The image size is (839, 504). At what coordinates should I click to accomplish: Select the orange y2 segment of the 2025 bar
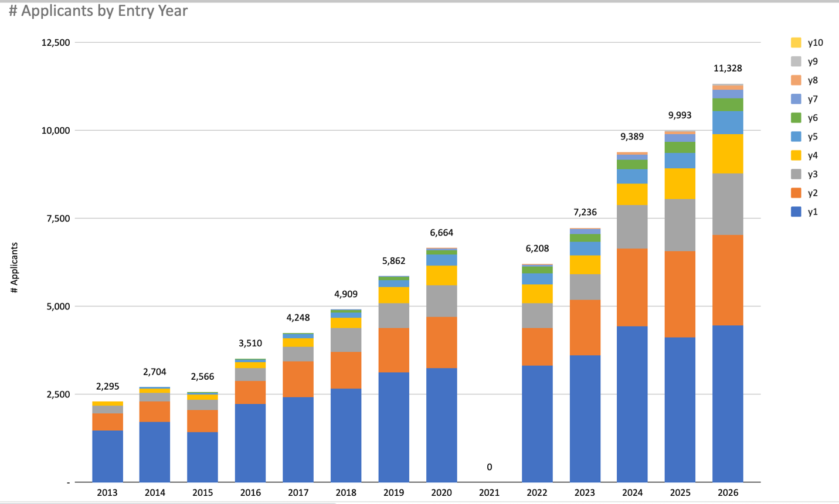click(680, 294)
